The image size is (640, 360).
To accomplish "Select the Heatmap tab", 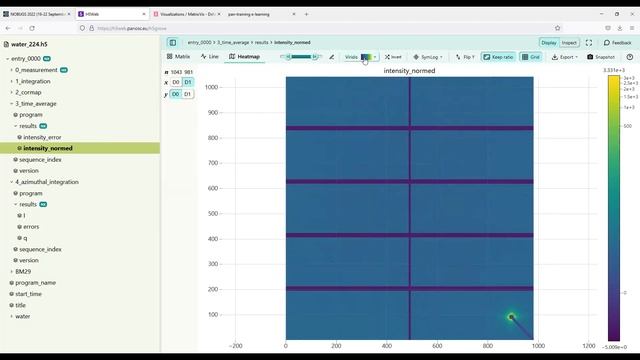I will pos(244,57).
